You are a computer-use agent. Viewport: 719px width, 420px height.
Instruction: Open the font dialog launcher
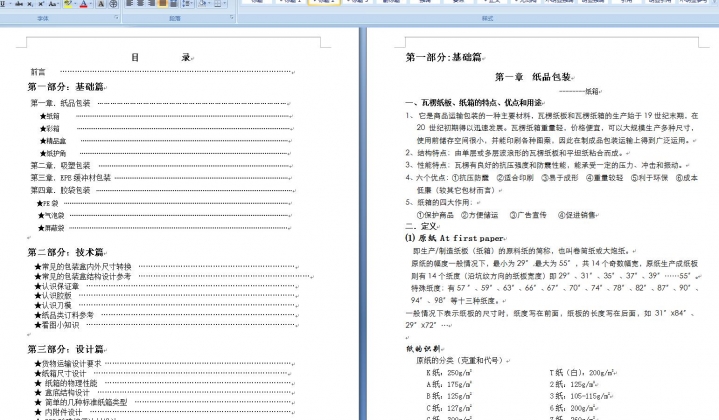[x=116, y=17]
